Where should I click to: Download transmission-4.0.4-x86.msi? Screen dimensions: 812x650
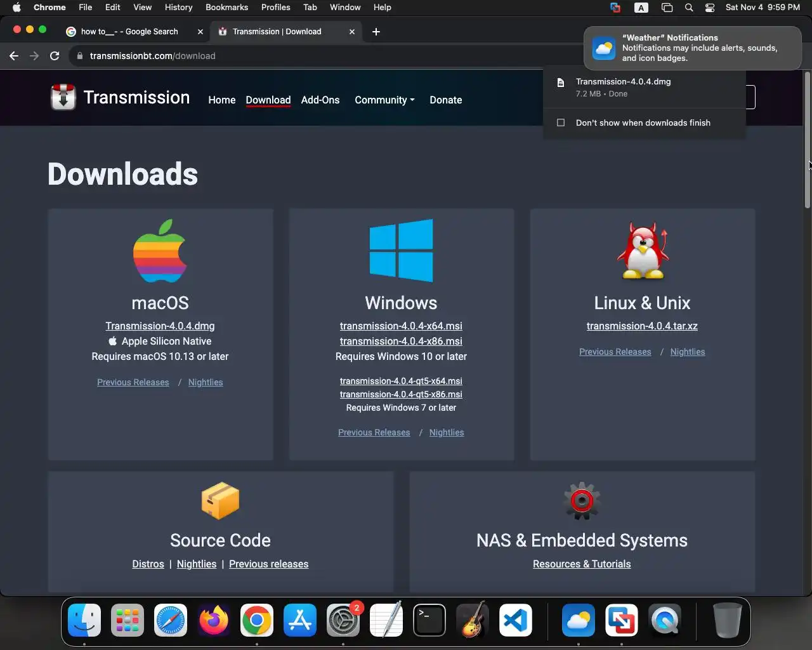click(401, 342)
